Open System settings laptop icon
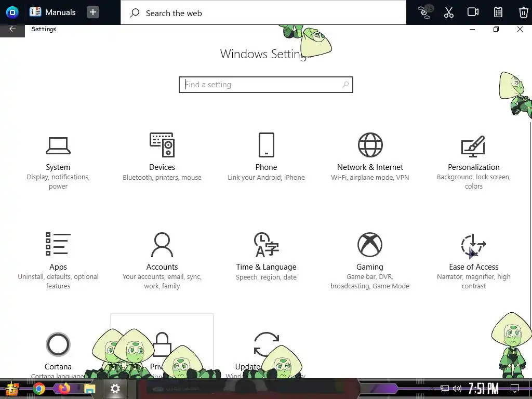 58,145
